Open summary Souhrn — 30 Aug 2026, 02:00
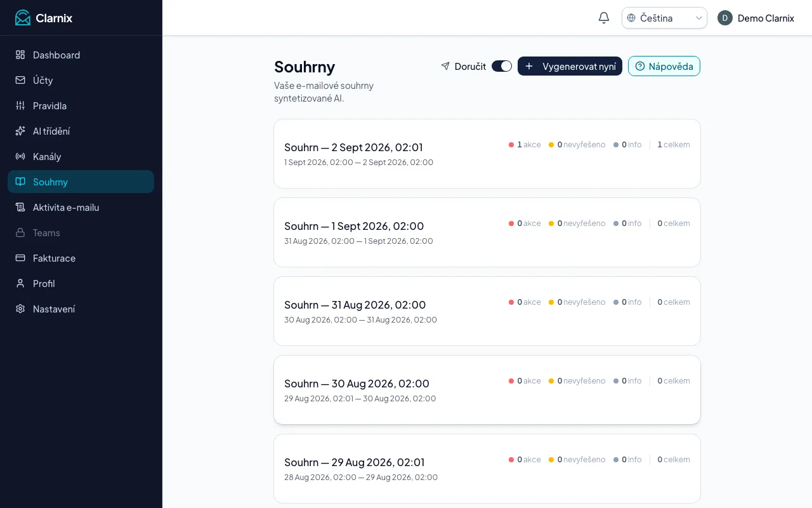The height and width of the screenshot is (508, 812). coord(487,390)
